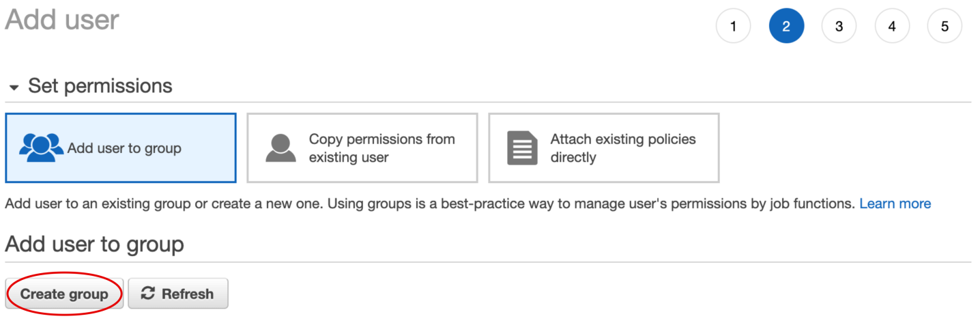Open the Learn more link

895,203
